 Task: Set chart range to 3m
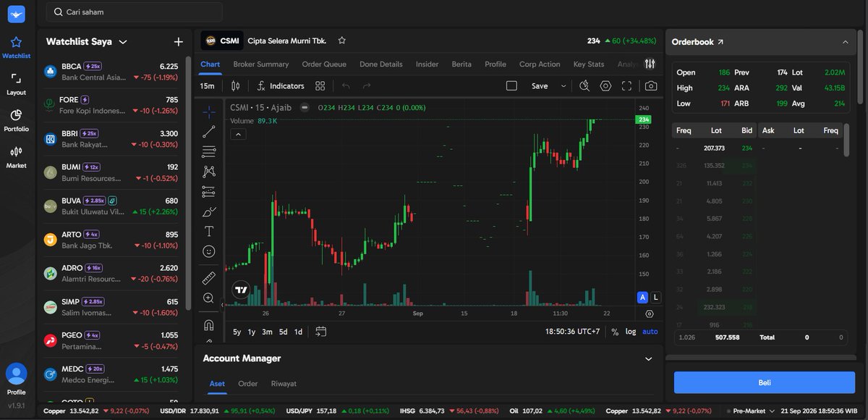[267, 332]
